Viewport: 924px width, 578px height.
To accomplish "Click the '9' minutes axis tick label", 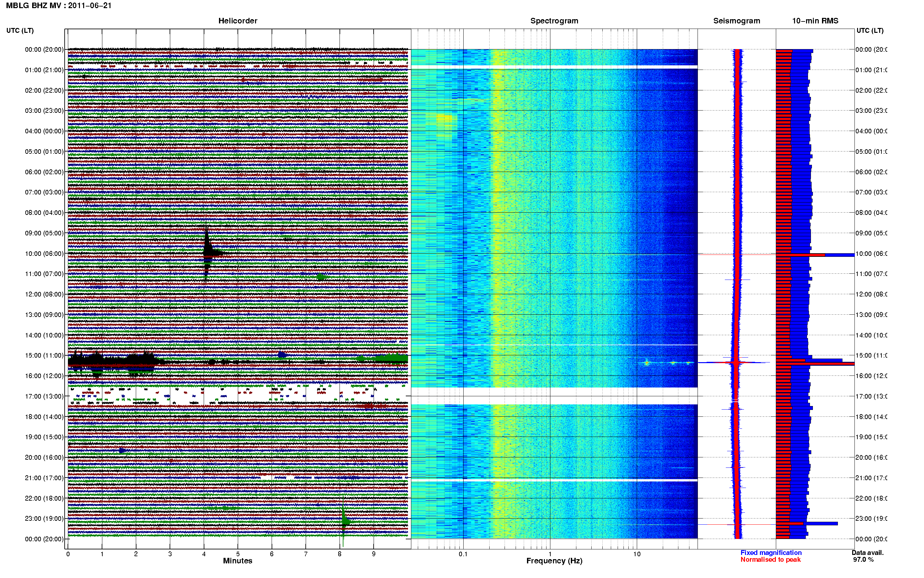I will (374, 554).
